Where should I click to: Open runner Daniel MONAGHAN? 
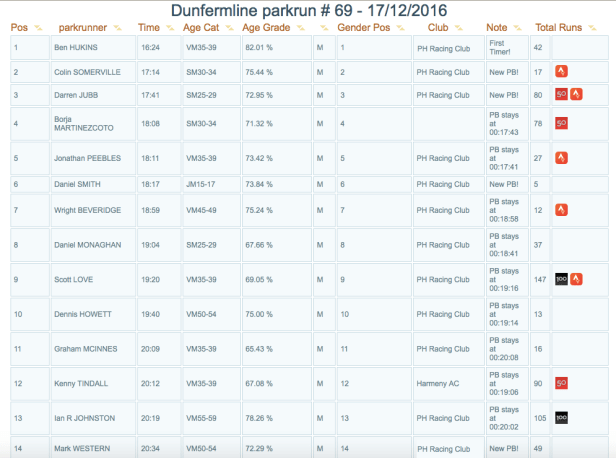pos(88,245)
